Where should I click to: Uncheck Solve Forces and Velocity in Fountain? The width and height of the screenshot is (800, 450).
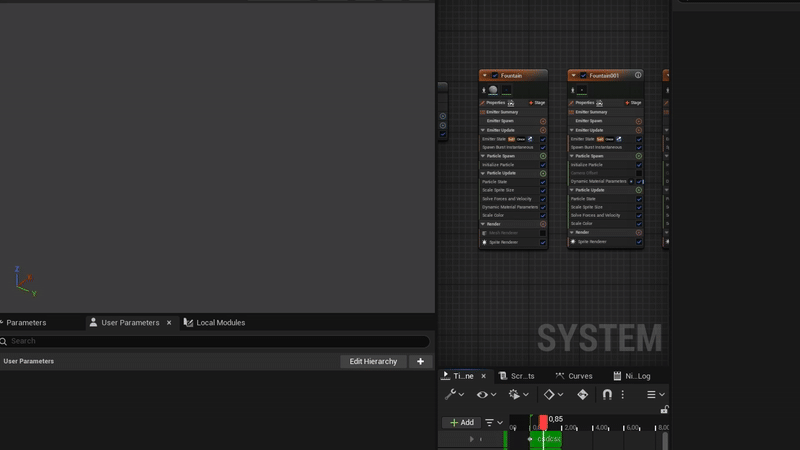pos(543,199)
